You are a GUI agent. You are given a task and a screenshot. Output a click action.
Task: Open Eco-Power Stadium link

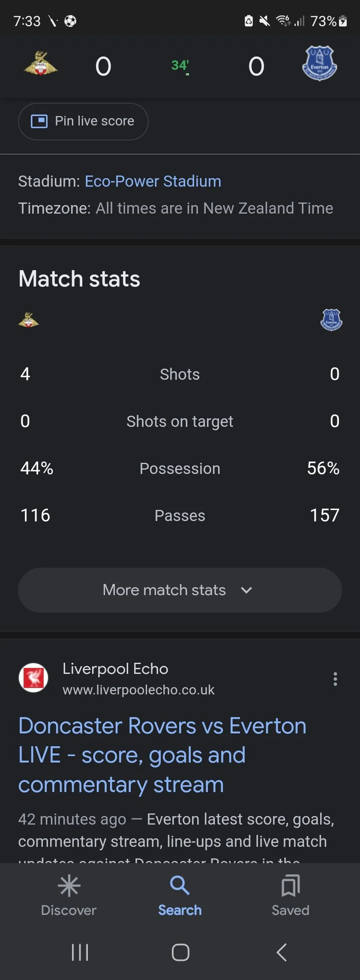point(153,182)
